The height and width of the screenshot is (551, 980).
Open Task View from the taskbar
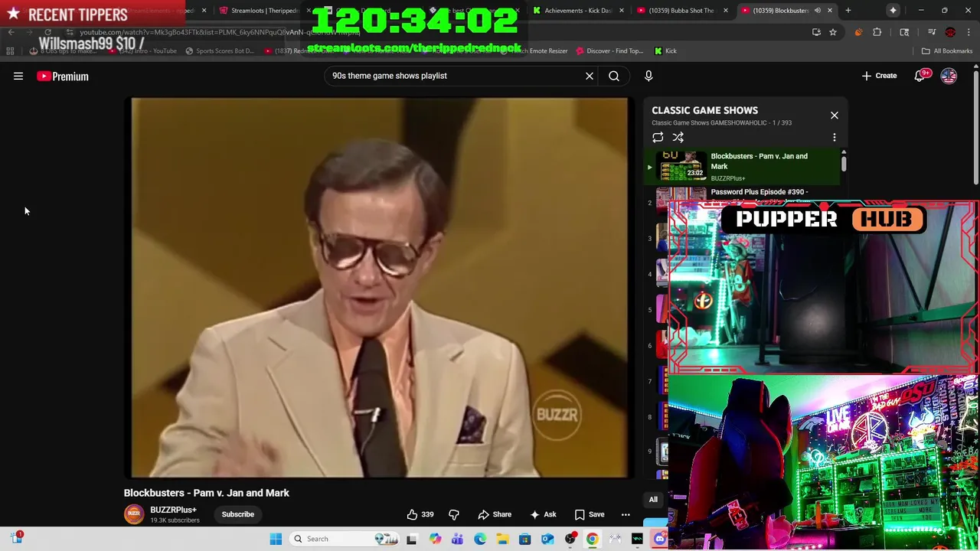click(412, 539)
